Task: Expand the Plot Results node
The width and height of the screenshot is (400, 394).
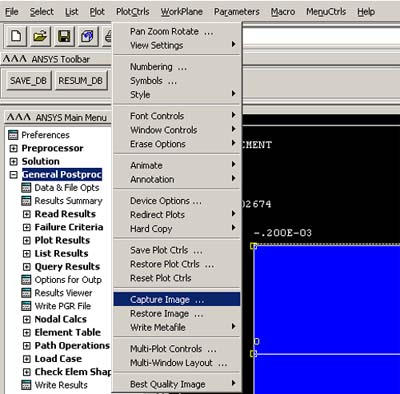Action: (x=26, y=240)
